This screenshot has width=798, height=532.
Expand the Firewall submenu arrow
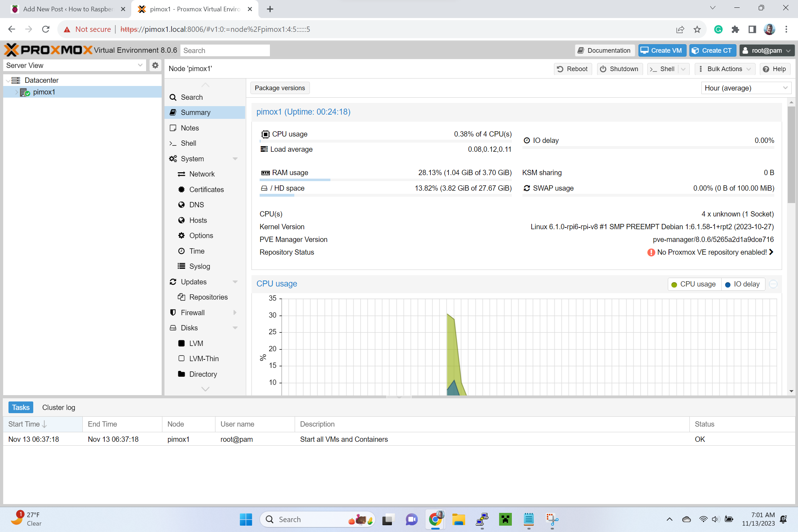tap(235, 313)
